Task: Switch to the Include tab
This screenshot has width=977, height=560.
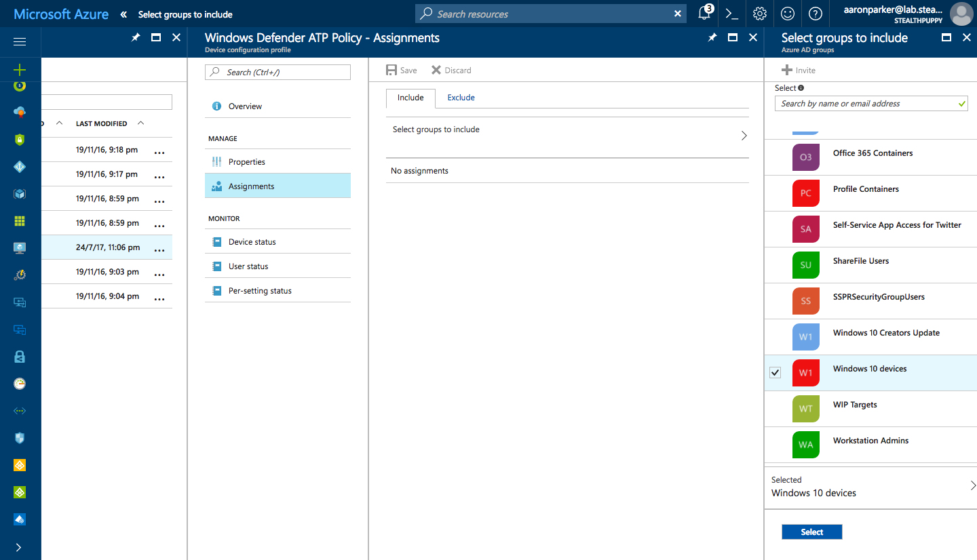Action: (x=410, y=98)
